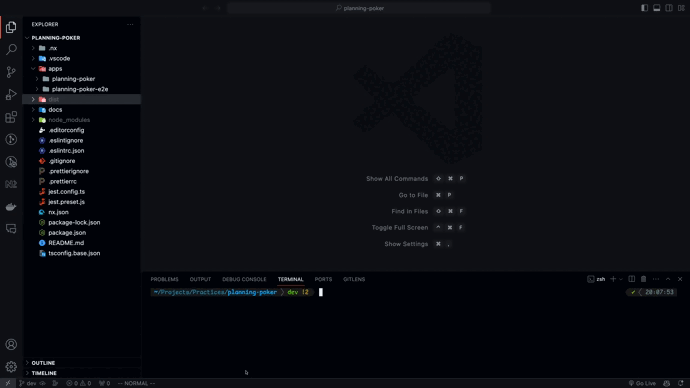Open the Nx Console icon in activity bar

tap(11, 184)
